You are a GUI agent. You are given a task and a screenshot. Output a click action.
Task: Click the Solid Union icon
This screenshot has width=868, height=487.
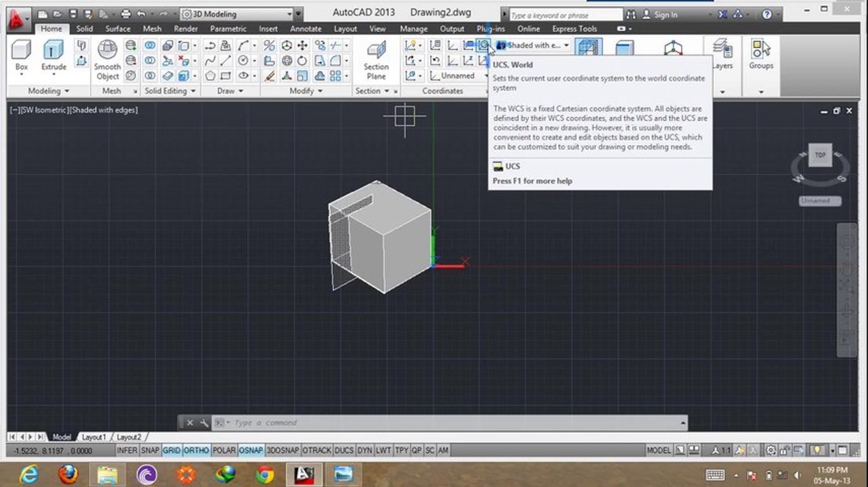(x=150, y=45)
